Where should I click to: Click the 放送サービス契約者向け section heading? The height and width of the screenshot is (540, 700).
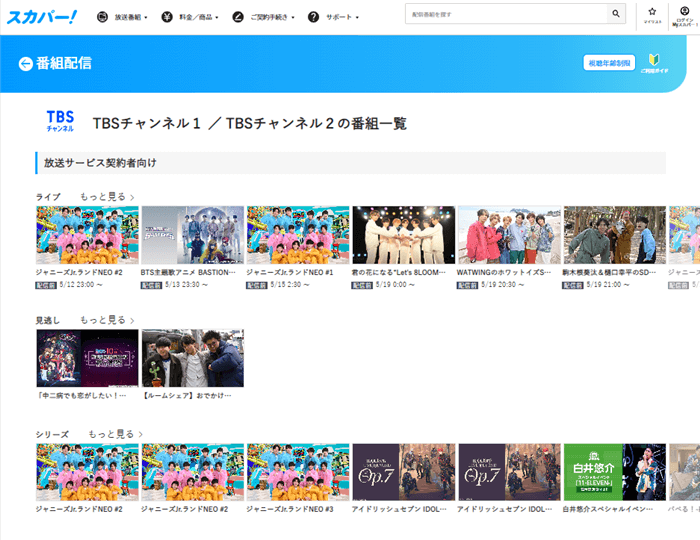(100, 163)
